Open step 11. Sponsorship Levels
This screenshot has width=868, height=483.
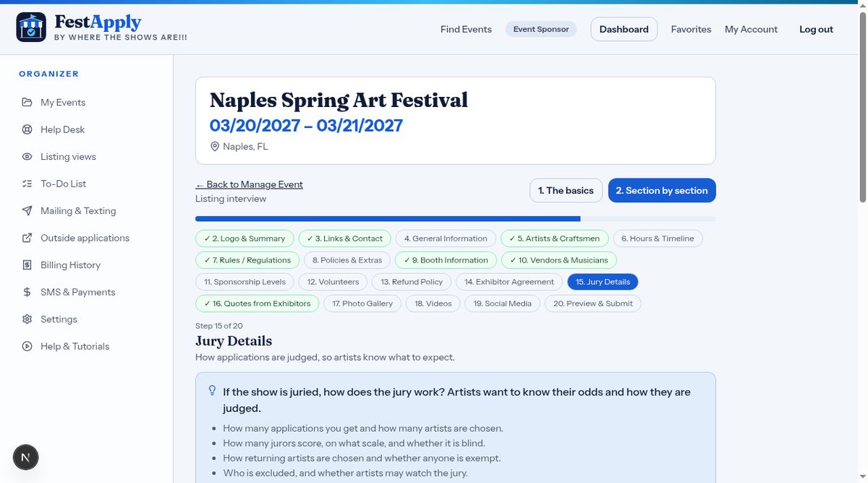coord(245,282)
